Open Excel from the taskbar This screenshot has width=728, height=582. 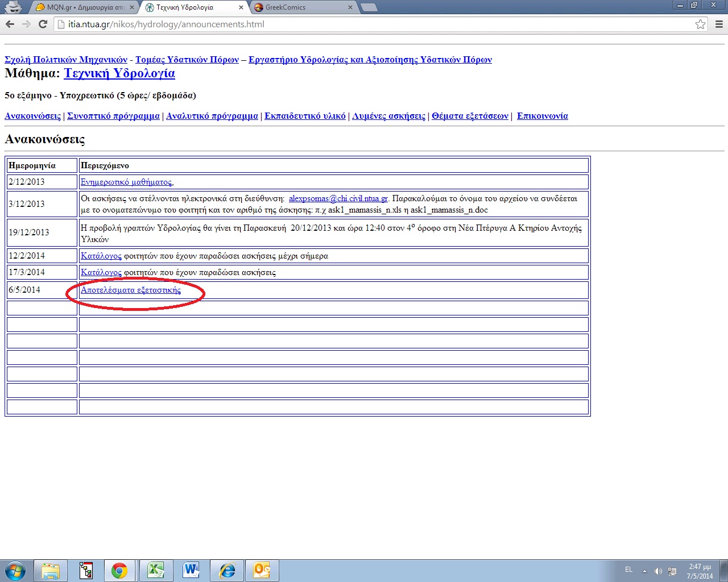(x=155, y=570)
